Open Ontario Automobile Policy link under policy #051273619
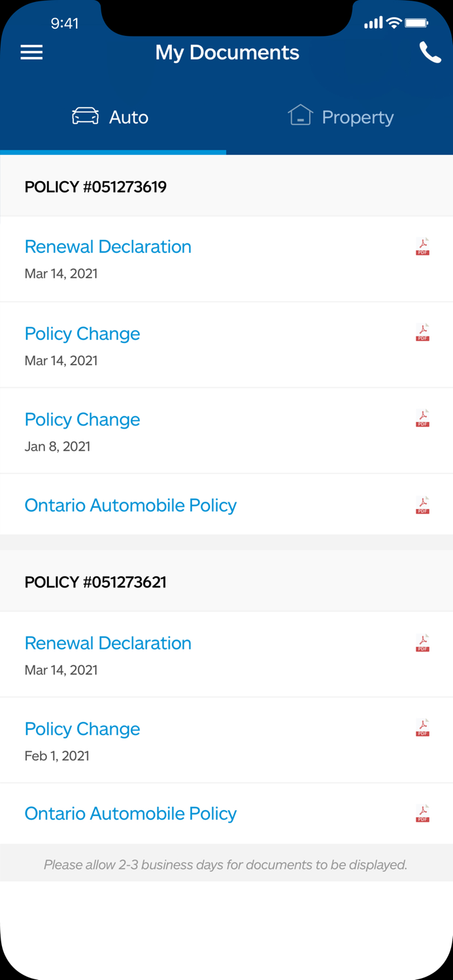Screen dimensions: 453x980 pos(131,506)
